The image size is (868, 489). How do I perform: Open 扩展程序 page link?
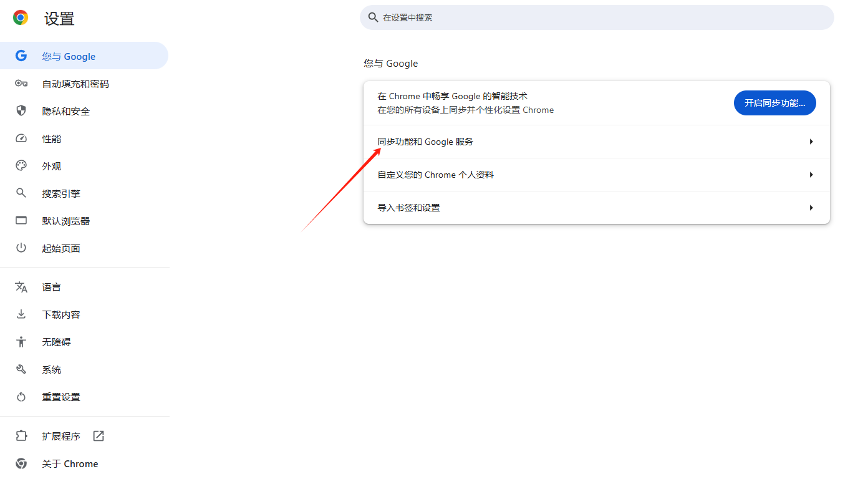coord(84,436)
